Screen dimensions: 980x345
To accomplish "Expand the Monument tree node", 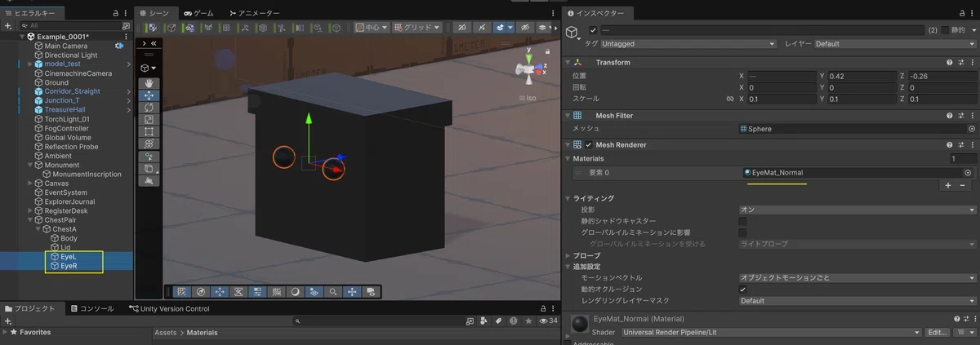I will pos(29,165).
